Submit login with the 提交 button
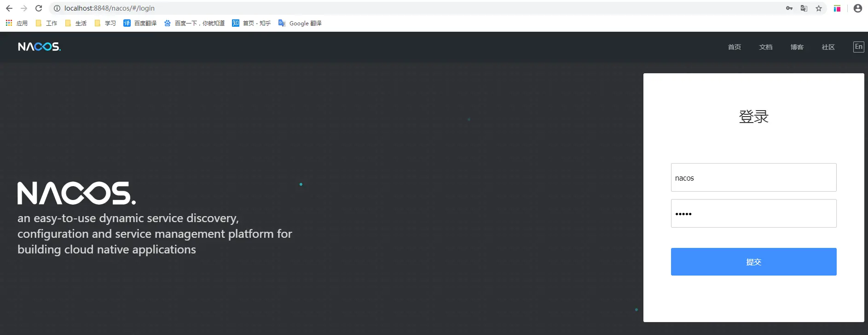 754,262
